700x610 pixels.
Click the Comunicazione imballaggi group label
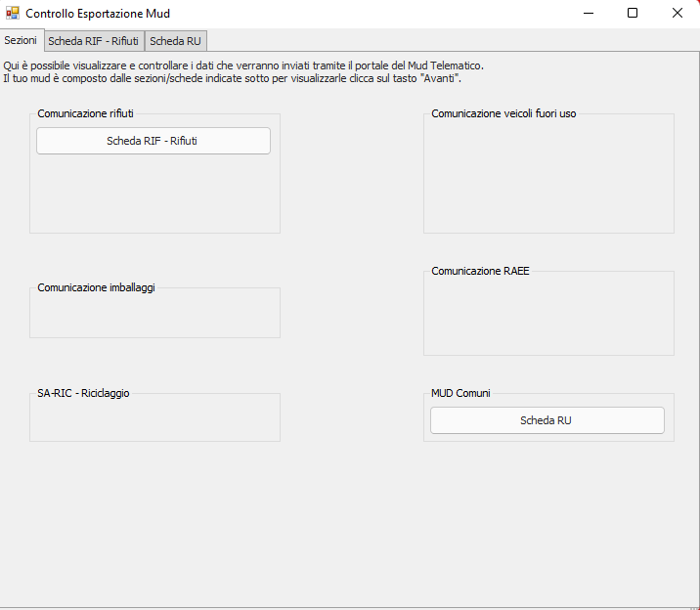[x=96, y=287]
